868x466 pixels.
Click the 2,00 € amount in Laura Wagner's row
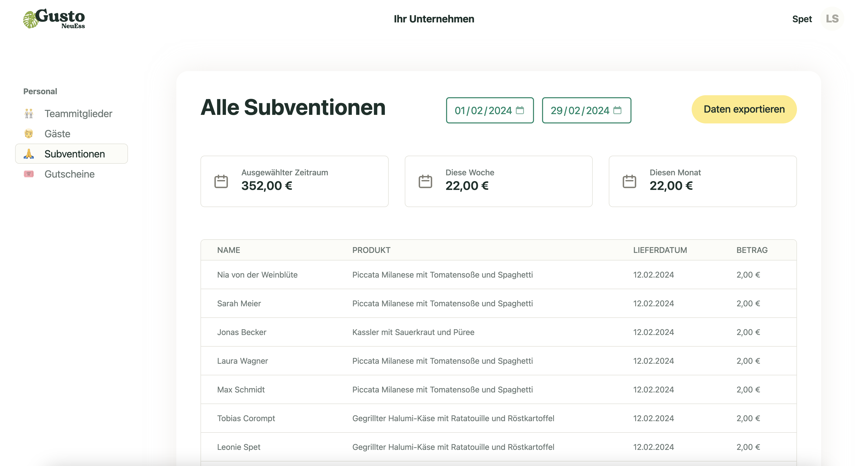(748, 361)
